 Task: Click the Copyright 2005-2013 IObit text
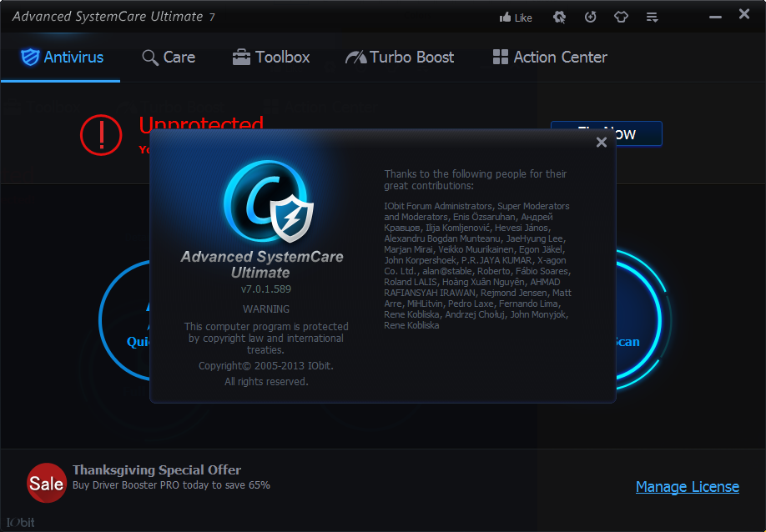coord(265,366)
